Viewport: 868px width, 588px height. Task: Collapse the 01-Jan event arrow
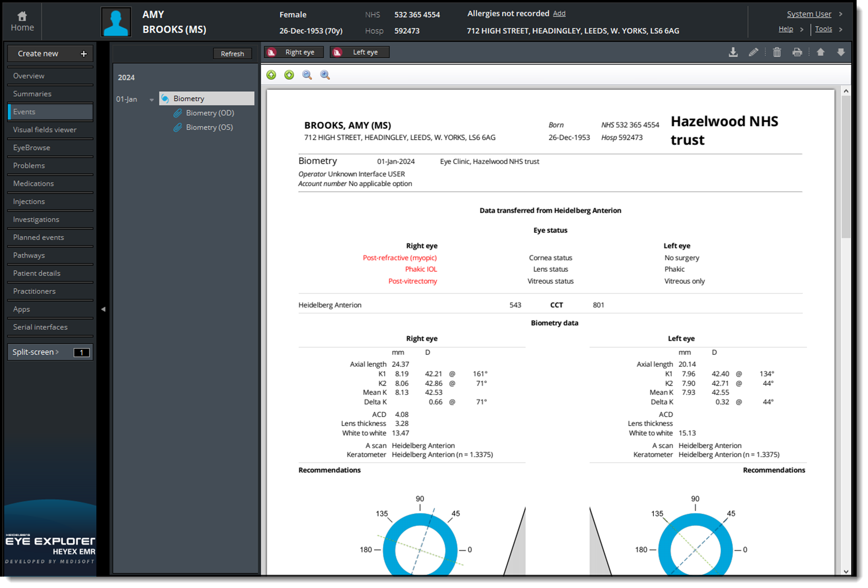(x=152, y=100)
